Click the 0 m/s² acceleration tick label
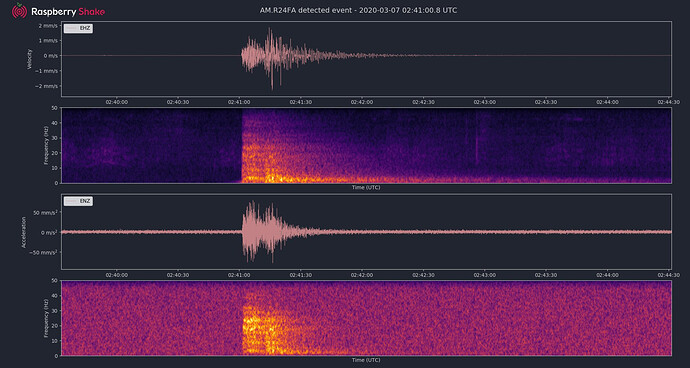 49,232
